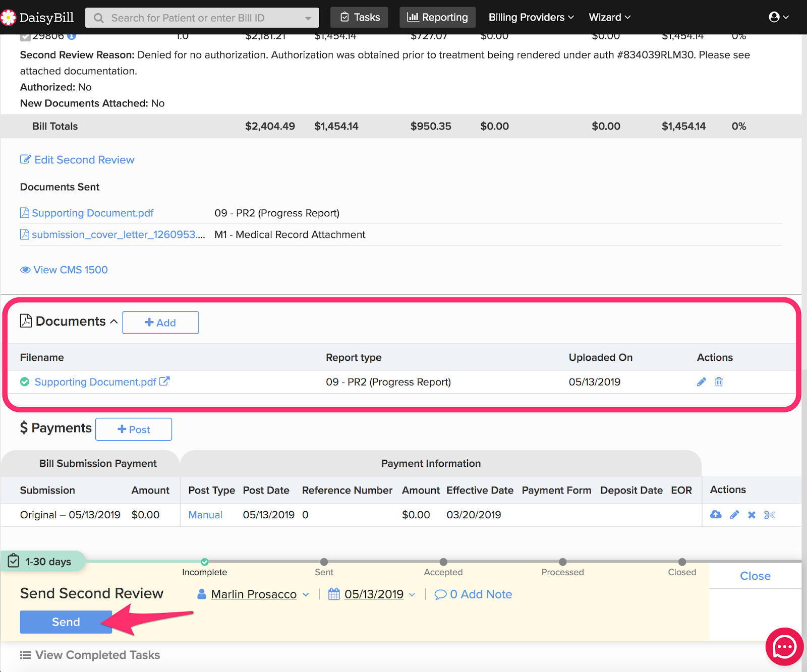807x672 pixels.
Task: Edit the Manual payment with pencil icon
Action: pos(734,515)
